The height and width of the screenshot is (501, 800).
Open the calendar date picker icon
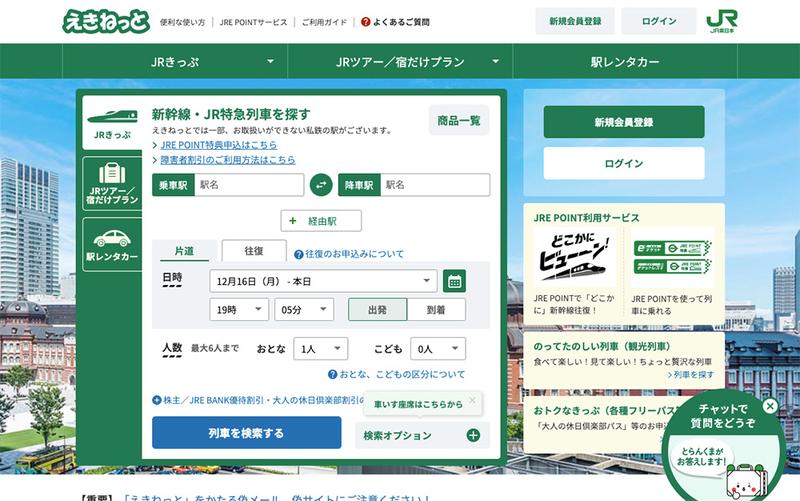(x=454, y=281)
